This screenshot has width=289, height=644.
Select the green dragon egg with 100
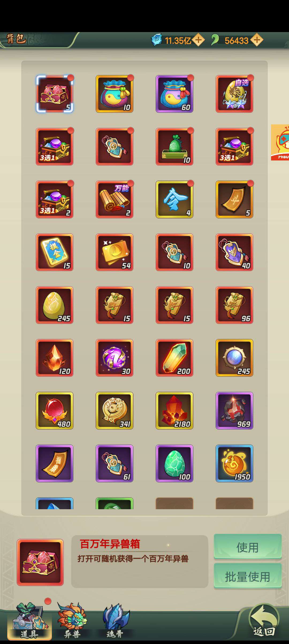(x=174, y=463)
